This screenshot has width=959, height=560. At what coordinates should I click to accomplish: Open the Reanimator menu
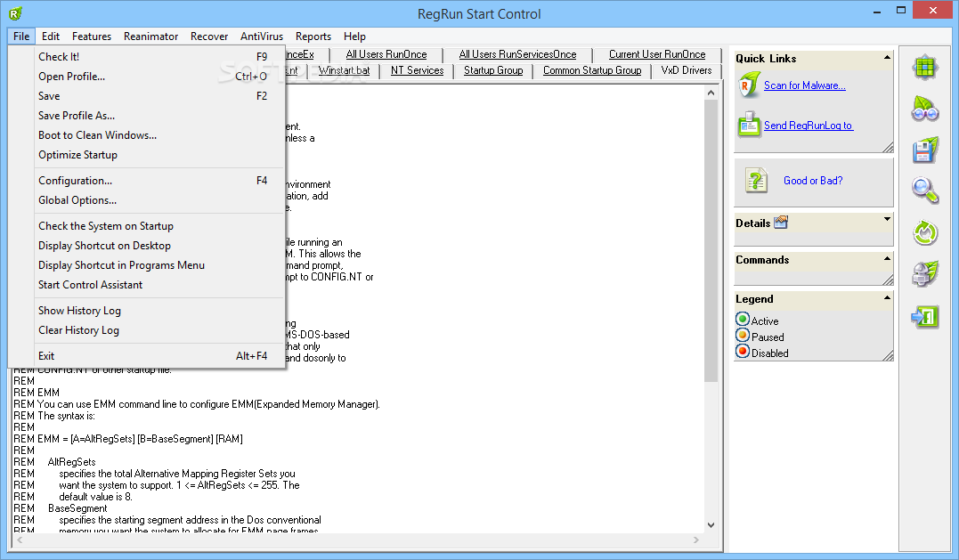(151, 37)
